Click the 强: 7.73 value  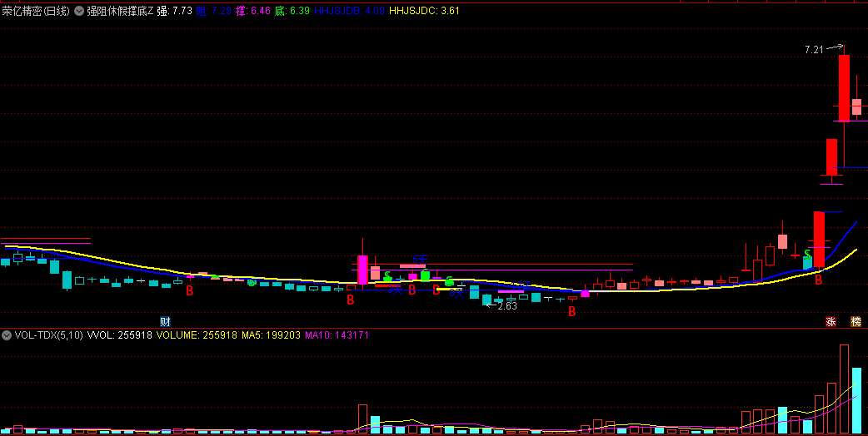[x=174, y=11]
